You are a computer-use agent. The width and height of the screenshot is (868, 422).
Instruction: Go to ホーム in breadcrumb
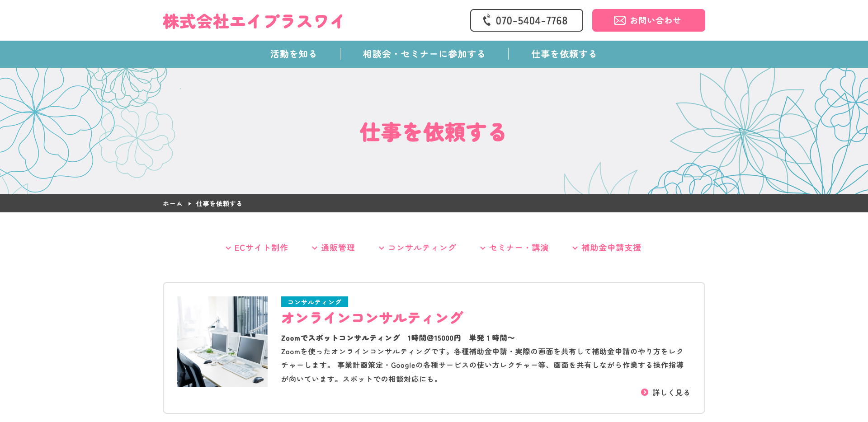[172, 204]
